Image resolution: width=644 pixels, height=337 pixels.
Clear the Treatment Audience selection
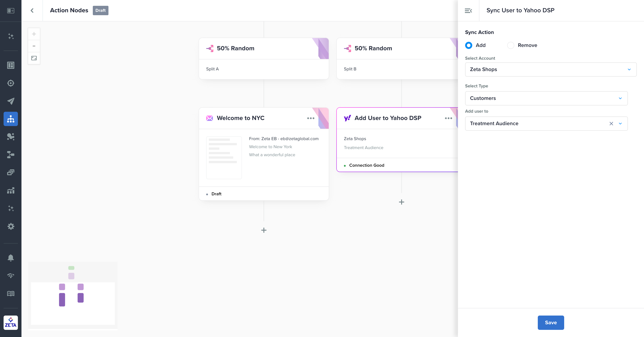tap(611, 123)
